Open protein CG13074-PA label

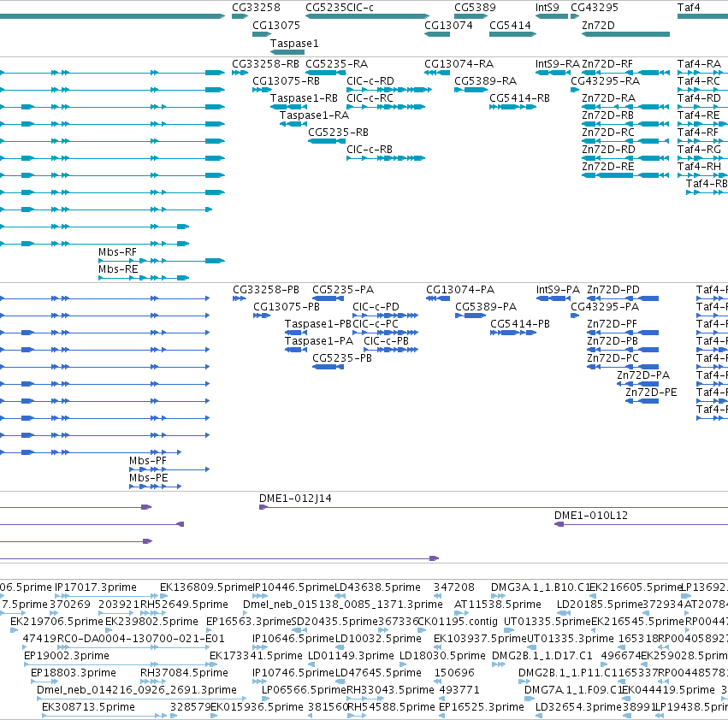pos(460,290)
